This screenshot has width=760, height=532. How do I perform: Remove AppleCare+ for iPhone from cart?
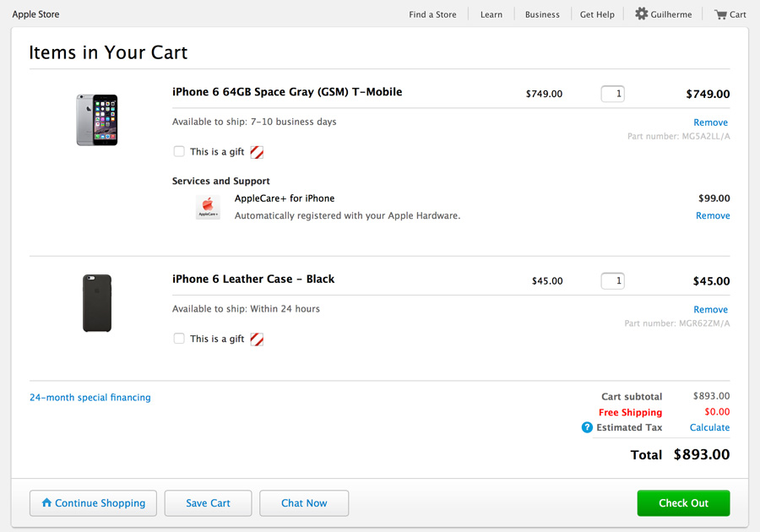tap(713, 215)
